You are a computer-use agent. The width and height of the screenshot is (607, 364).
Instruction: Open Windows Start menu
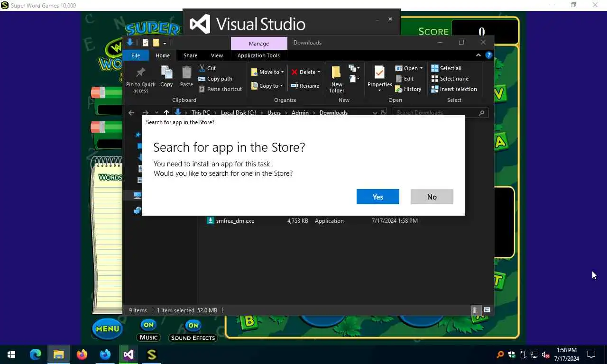click(x=11, y=355)
